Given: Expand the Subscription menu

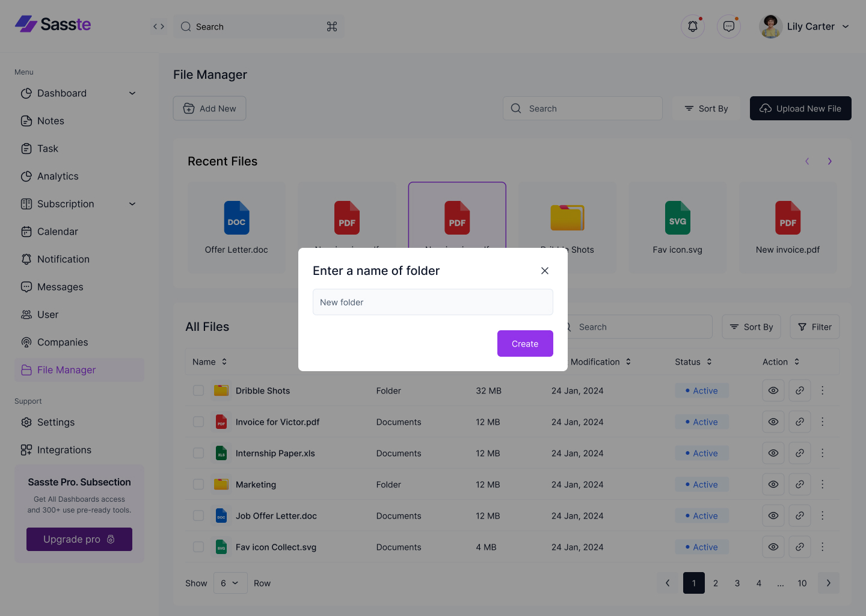Looking at the screenshot, I should [x=79, y=204].
